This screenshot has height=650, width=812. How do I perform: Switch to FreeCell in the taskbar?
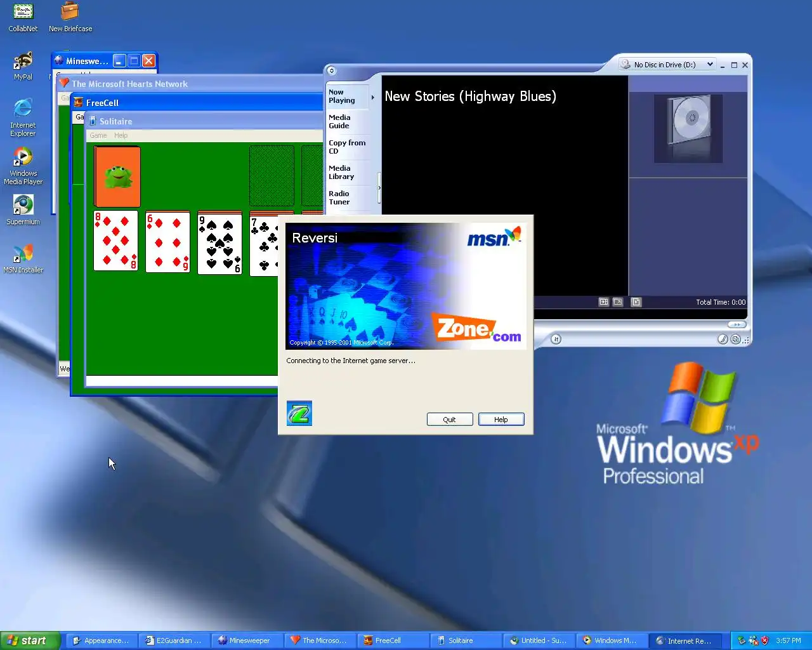(x=392, y=640)
